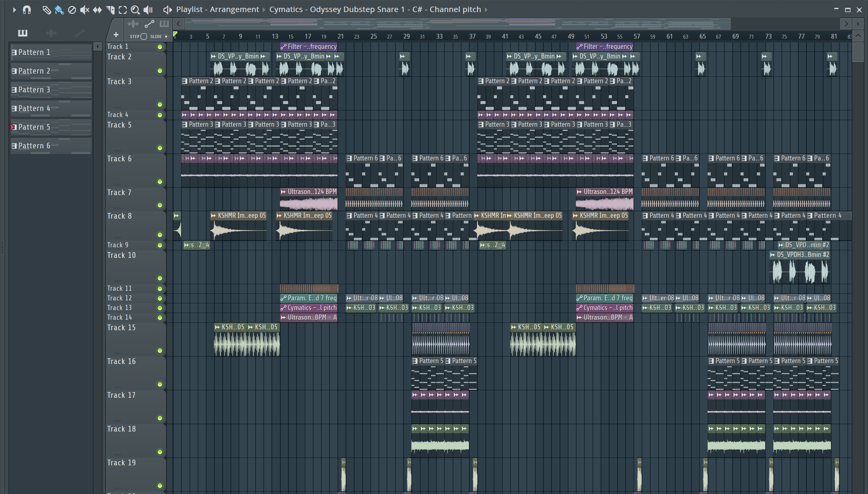Select first Cymatics pitch automation clip

[309, 308]
